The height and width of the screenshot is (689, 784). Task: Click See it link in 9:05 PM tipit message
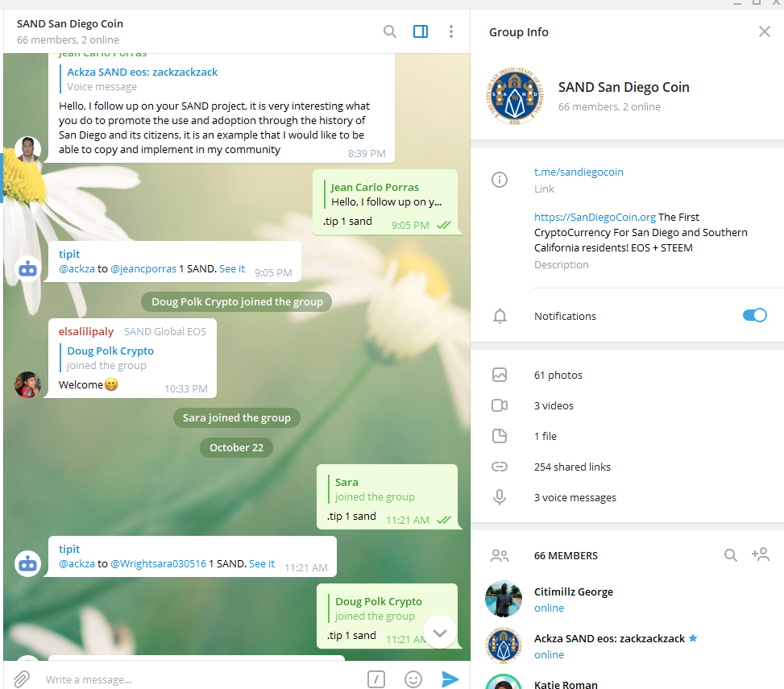(232, 269)
